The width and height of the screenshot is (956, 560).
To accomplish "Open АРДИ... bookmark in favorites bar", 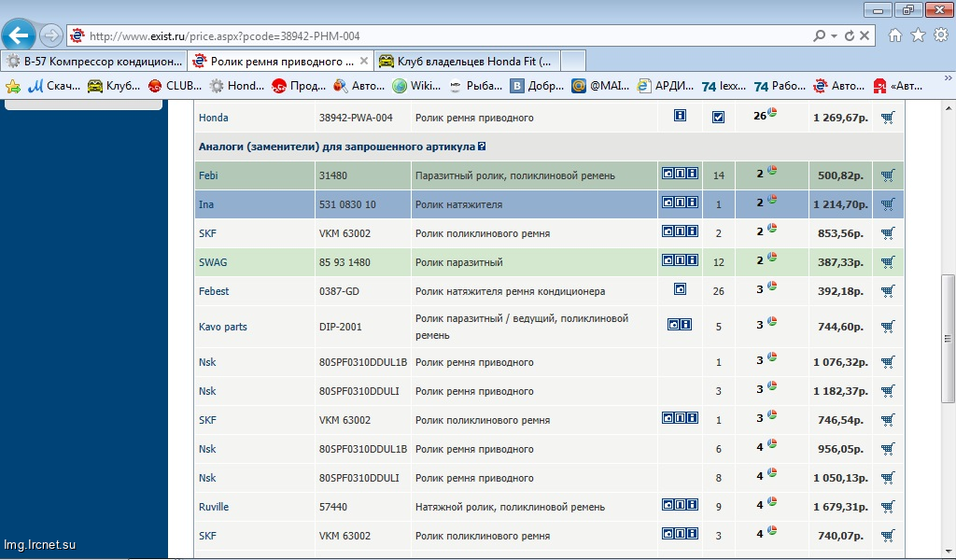I will click(665, 86).
